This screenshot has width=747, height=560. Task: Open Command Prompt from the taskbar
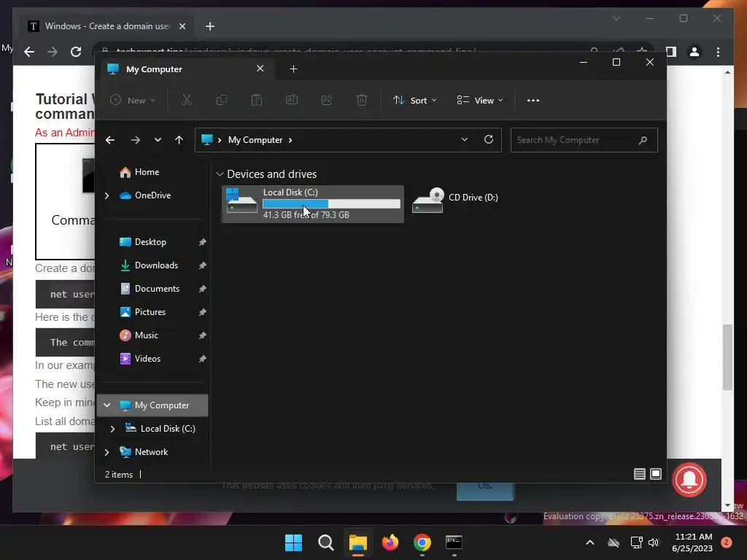coord(454,542)
